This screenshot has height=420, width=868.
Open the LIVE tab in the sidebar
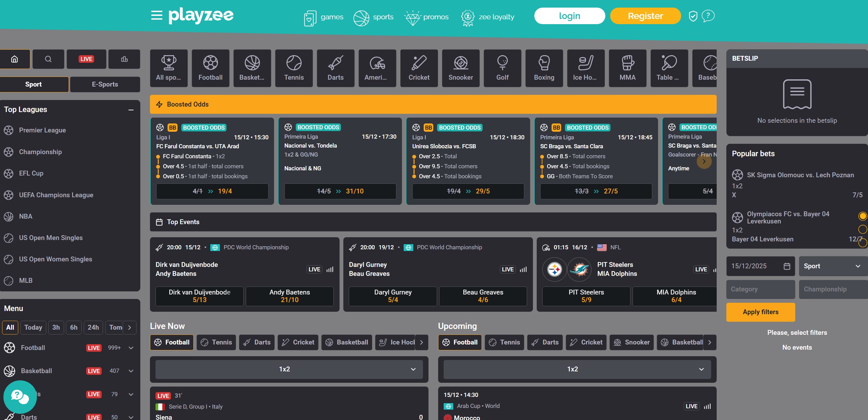point(86,59)
